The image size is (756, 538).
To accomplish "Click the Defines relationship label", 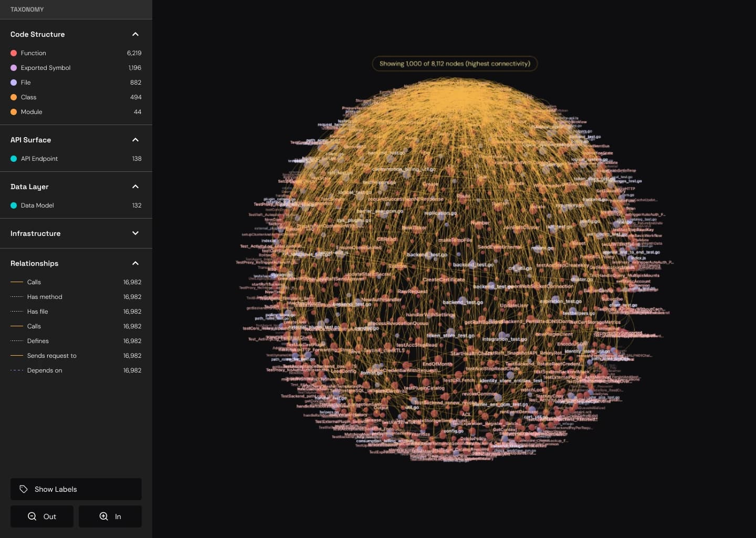I will 38,341.
